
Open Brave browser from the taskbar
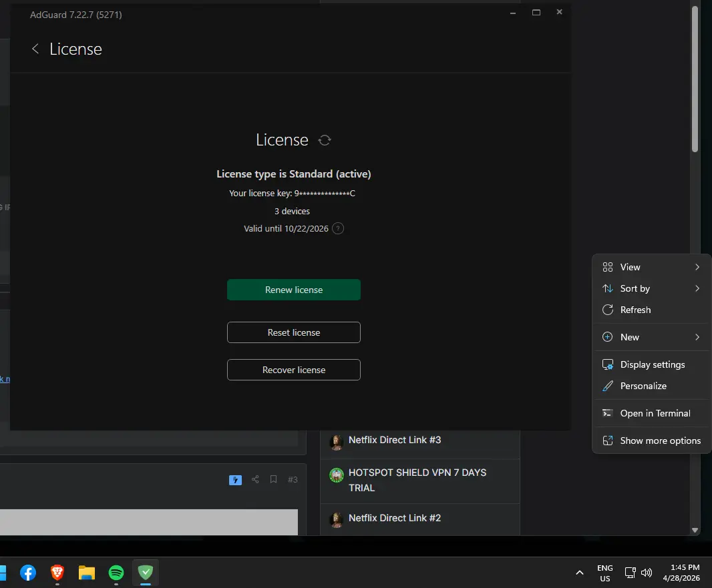57,573
